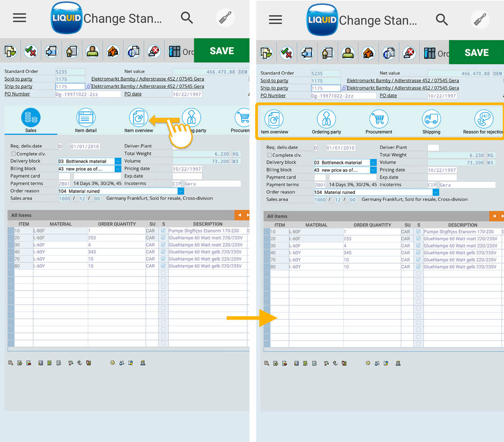
Task: Open Procurement cart icon in right screen
Action: [379, 120]
